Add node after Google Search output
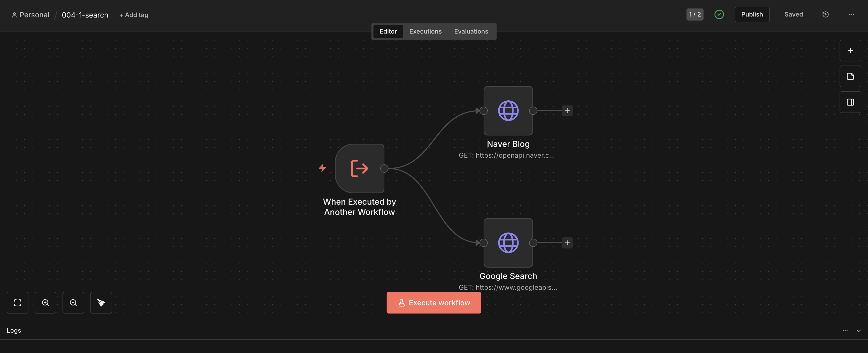The image size is (868, 353). tap(567, 243)
